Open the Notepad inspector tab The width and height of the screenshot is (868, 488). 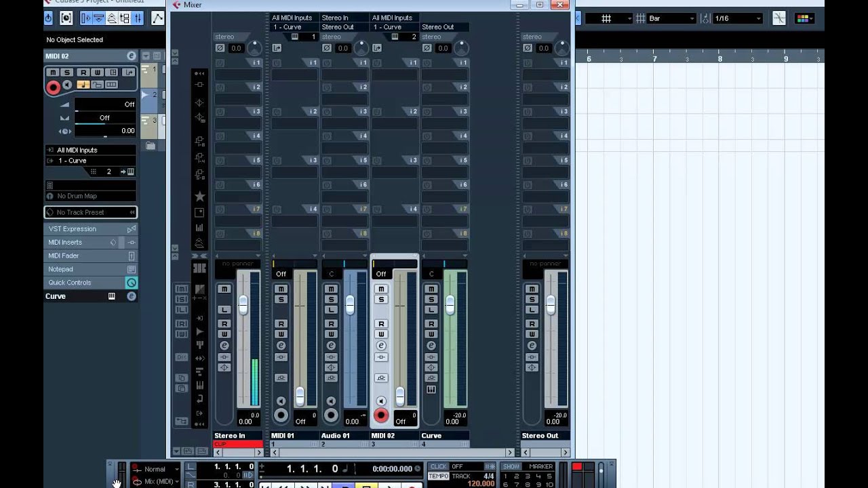[x=91, y=269]
